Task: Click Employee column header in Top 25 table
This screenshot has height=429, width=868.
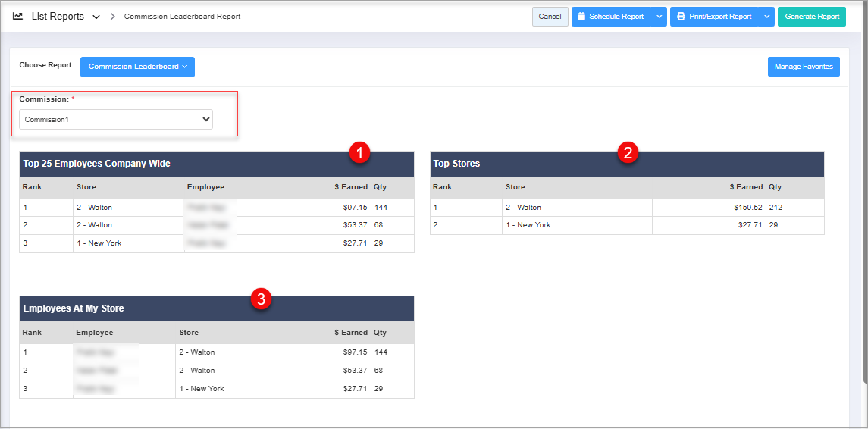Action: [x=205, y=187]
